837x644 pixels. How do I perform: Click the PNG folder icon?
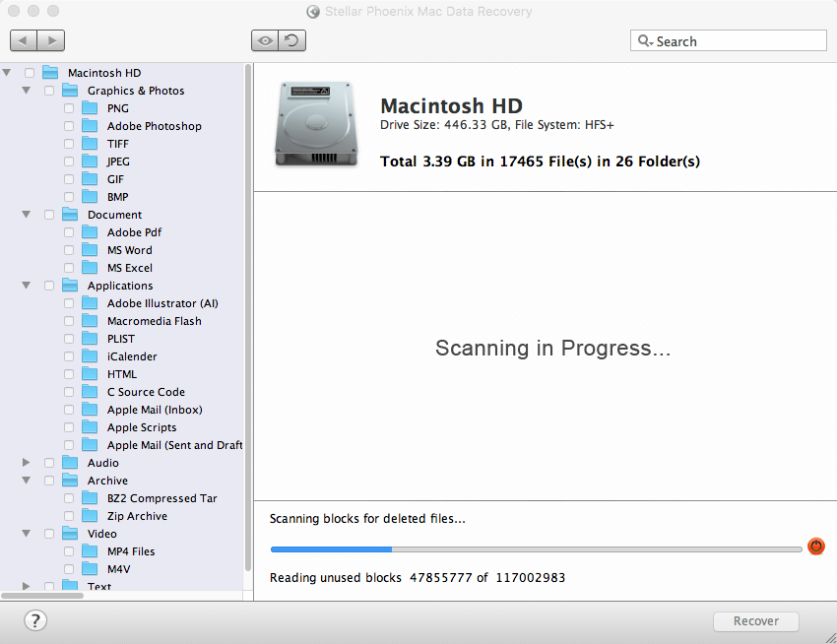(x=90, y=108)
